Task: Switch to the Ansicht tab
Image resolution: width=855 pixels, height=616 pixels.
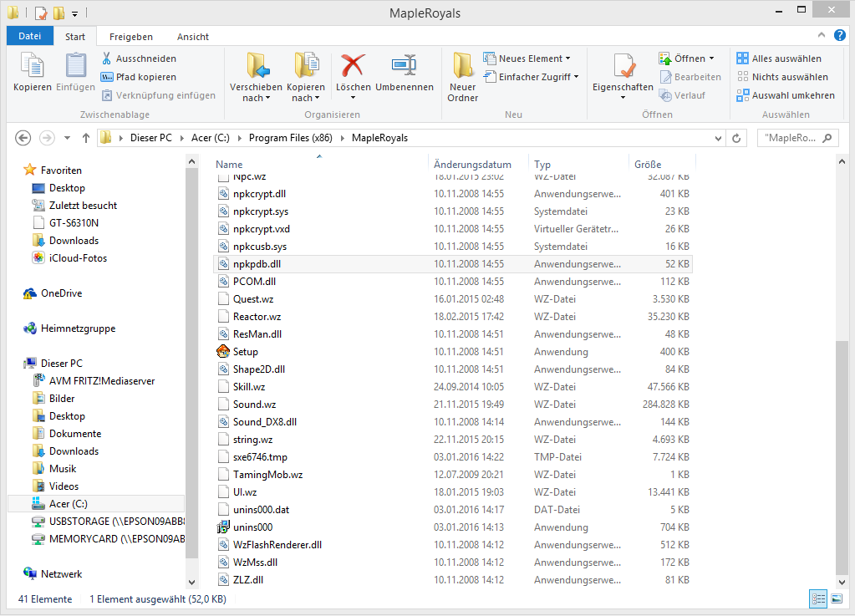Action: (x=193, y=37)
